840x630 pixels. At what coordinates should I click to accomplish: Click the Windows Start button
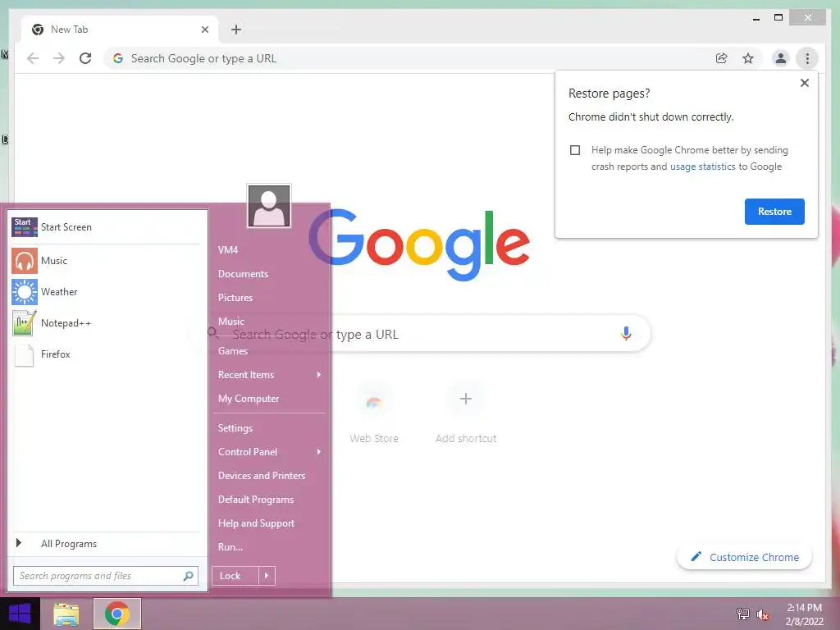(20, 614)
